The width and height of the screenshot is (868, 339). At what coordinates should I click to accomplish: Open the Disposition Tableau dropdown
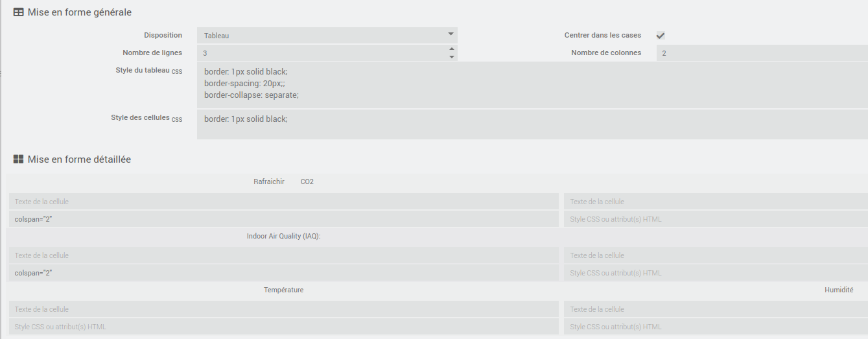pyautogui.click(x=327, y=36)
